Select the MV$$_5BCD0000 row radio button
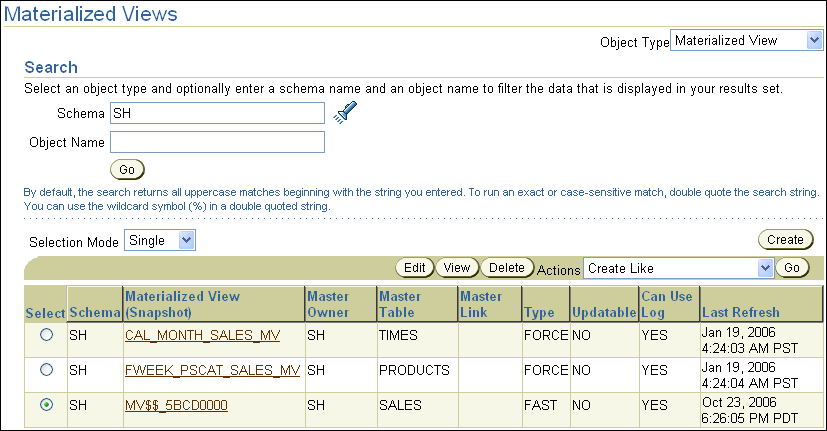 46,406
